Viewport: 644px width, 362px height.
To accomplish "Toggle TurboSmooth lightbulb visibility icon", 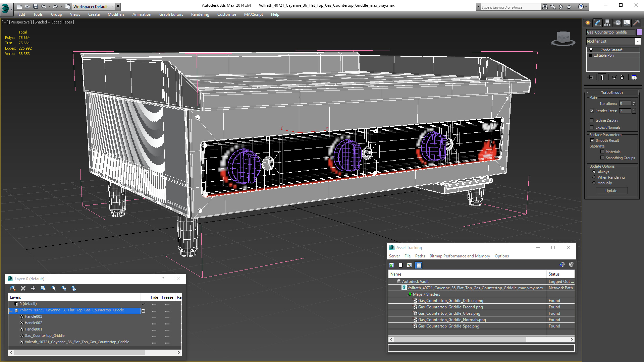I will pyautogui.click(x=591, y=50).
